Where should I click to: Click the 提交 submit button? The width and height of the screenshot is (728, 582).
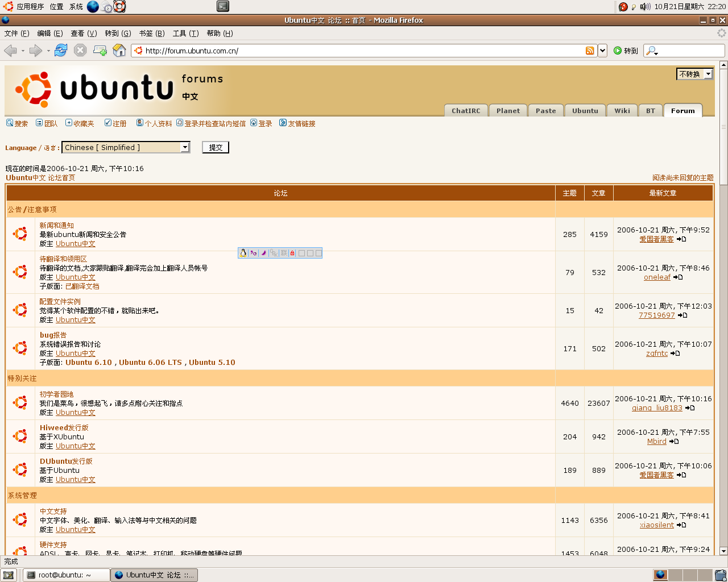pos(216,147)
